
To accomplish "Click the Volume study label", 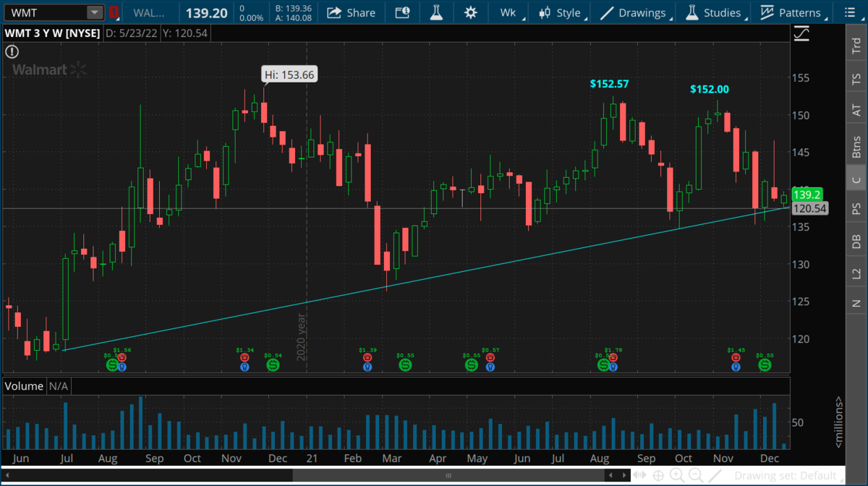I will click(25, 386).
